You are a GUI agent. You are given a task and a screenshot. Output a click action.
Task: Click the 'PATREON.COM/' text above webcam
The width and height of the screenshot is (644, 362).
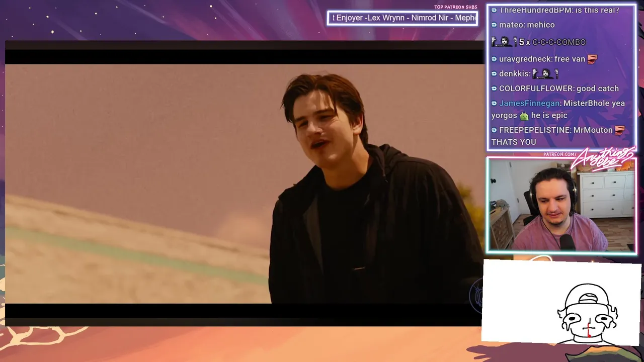pos(560,154)
